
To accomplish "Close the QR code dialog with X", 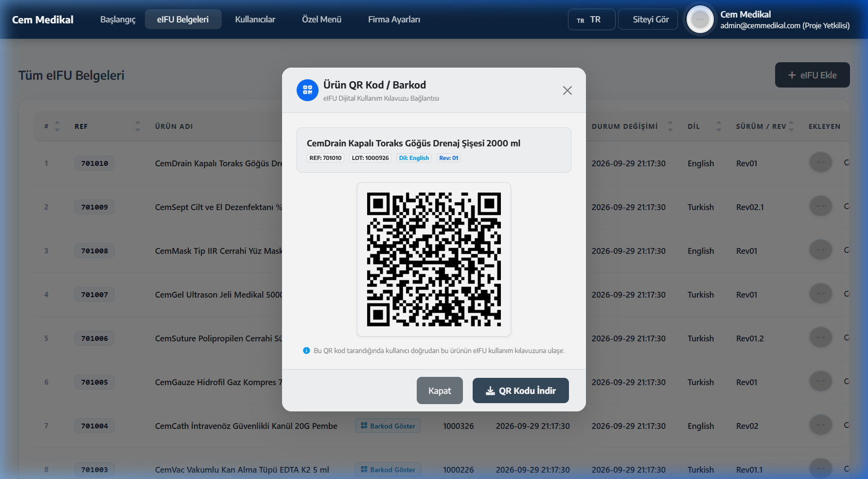I will (567, 90).
